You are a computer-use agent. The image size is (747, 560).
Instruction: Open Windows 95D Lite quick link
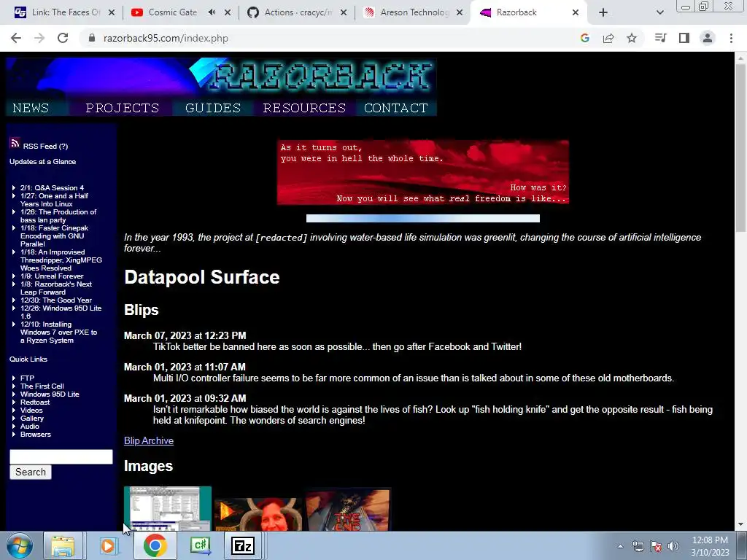(x=50, y=394)
